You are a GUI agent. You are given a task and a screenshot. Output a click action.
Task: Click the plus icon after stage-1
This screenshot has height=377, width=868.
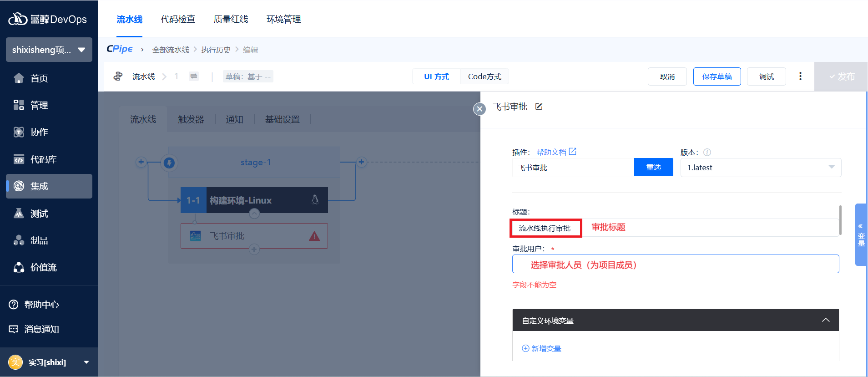(361, 162)
